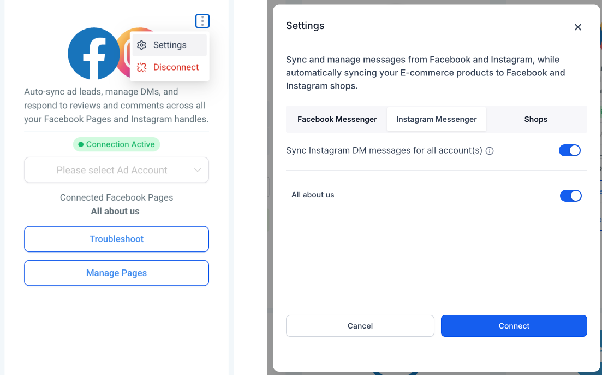Expand the Ad Account chevron arrow
The width and height of the screenshot is (602, 375).
197,170
